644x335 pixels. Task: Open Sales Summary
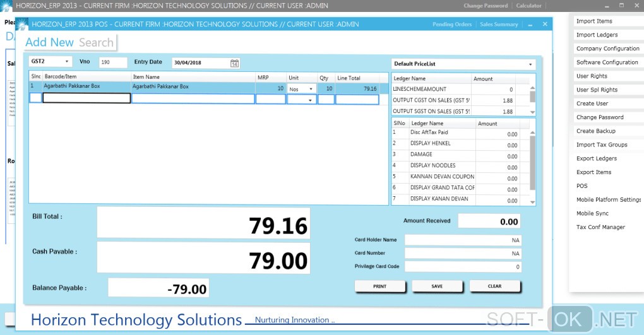[499, 24]
